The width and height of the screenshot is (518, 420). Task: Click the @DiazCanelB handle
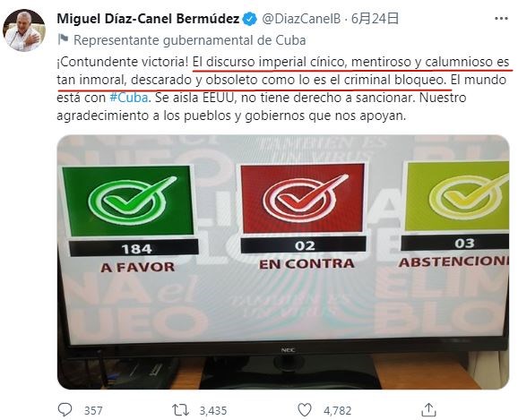click(x=301, y=19)
